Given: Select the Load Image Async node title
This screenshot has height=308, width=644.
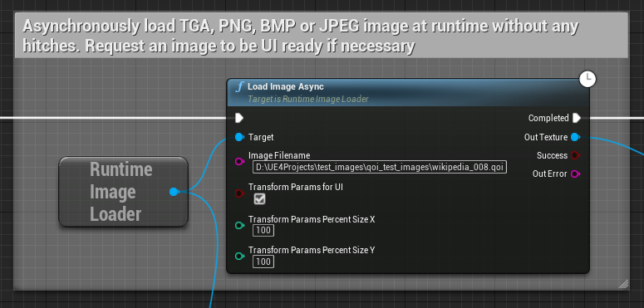Looking at the screenshot, I should pos(286,87).
